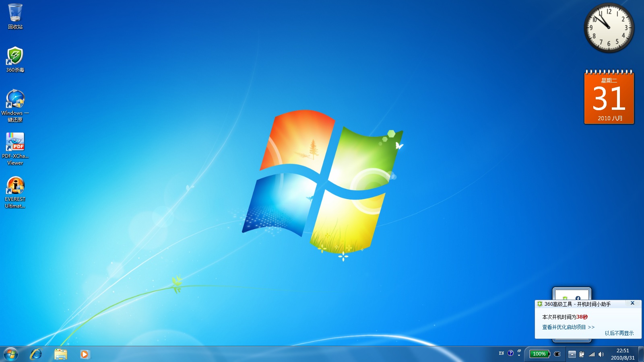Image resolution: width=644 pixels, height=362 pixels.
Task: Click the green 100% battery indicator
Action: [x=539, y=354]
